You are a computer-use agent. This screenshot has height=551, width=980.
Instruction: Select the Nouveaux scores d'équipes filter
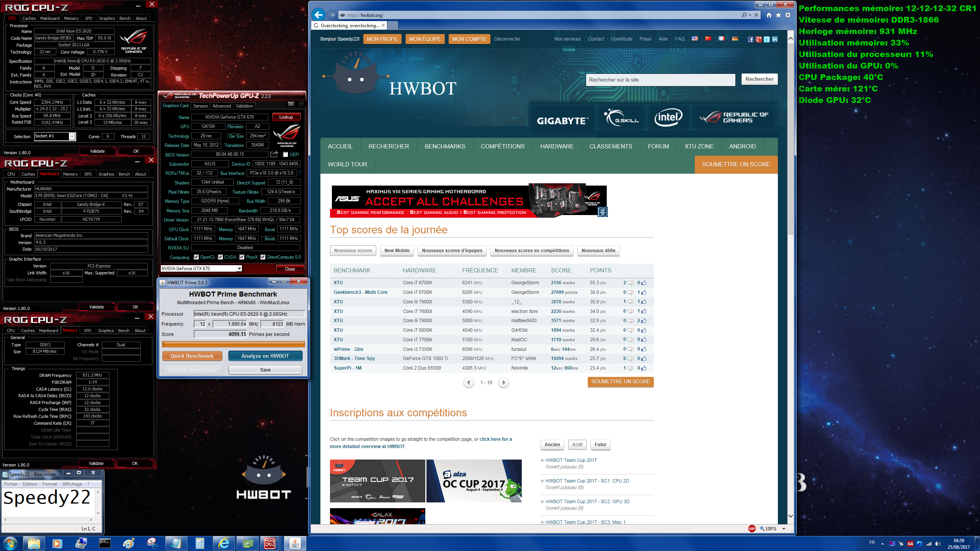pos(452,251)
